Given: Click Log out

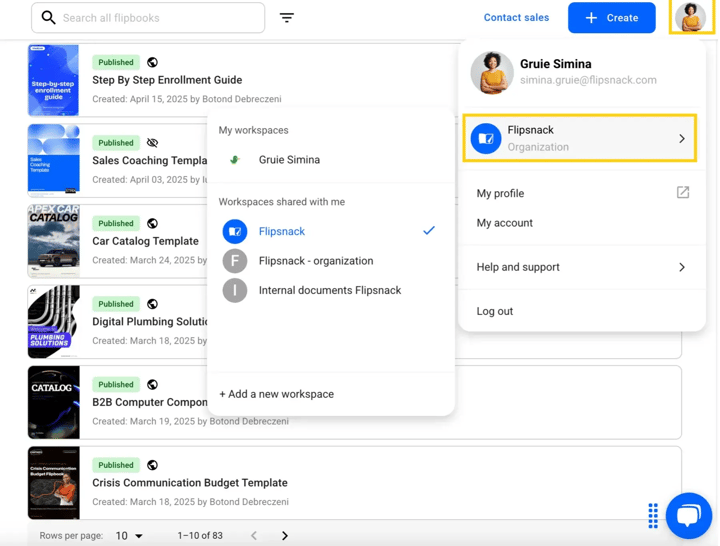Looking at the screenshot, I should (x=495, y=311).
